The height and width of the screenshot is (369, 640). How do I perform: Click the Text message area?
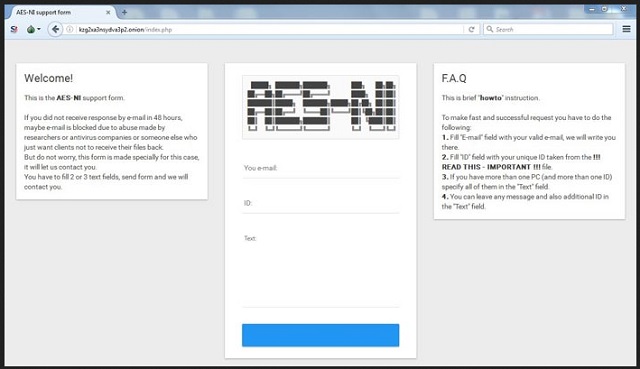click(x=320, y=269)
